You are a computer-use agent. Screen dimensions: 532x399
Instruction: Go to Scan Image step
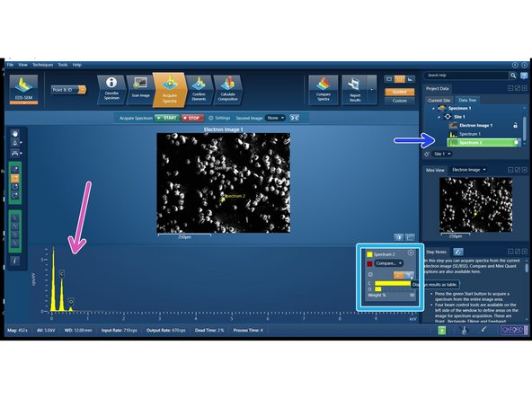[140, 89]
